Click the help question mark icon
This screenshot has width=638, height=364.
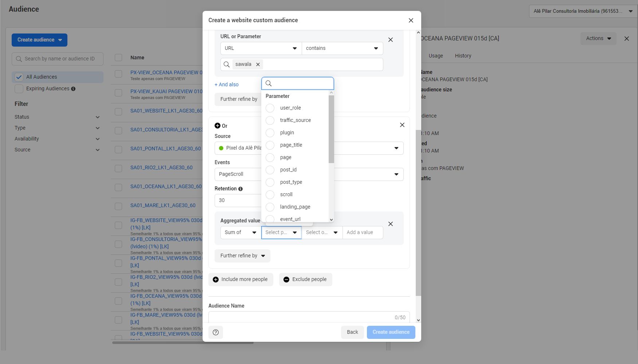[x=216, y=332]
